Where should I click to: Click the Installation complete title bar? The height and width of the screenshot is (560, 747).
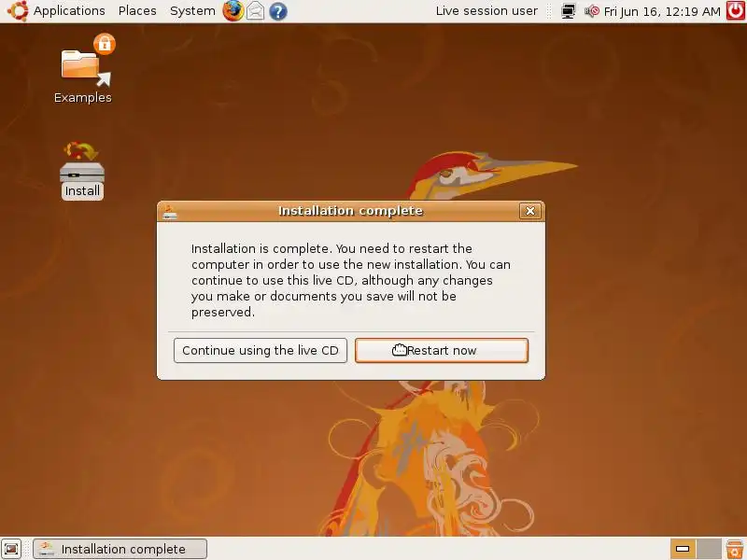tap(351, 211)
